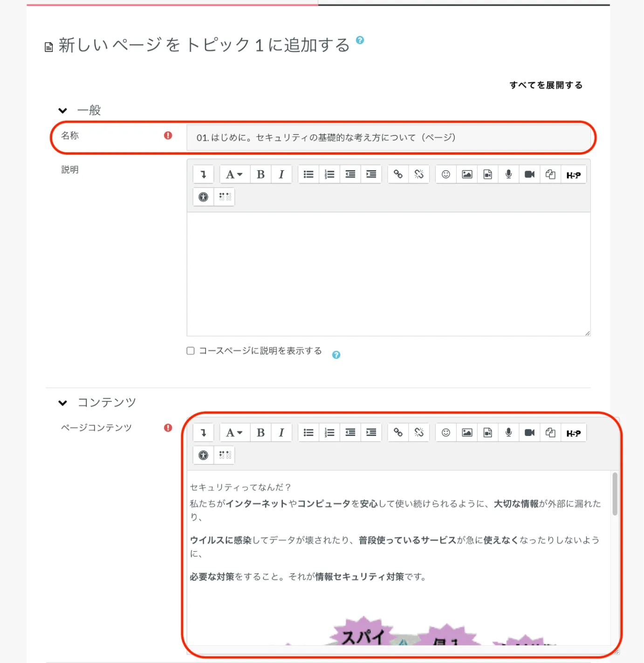Enable コースページに説明を表示する checkbox

[191, 351]
